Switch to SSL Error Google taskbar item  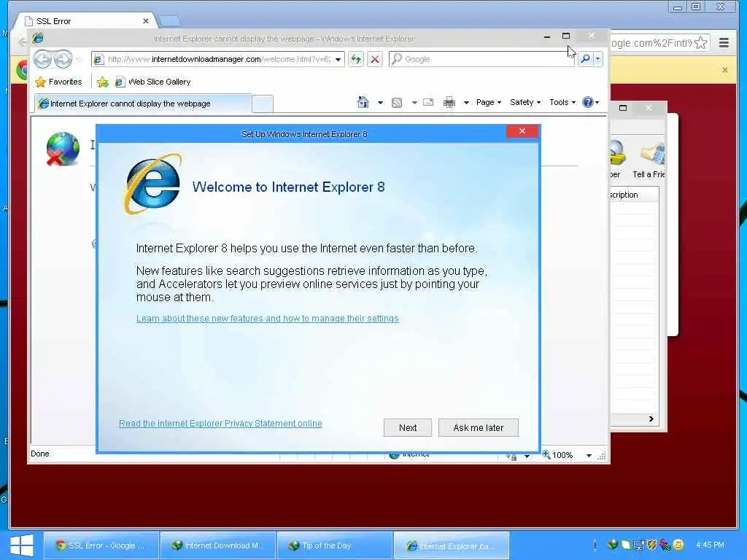point(101,545)
